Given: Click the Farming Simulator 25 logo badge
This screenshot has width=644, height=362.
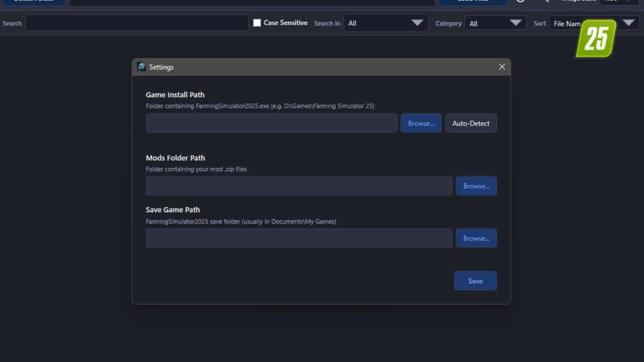Looking at the screenshot, I should (596, 38).
